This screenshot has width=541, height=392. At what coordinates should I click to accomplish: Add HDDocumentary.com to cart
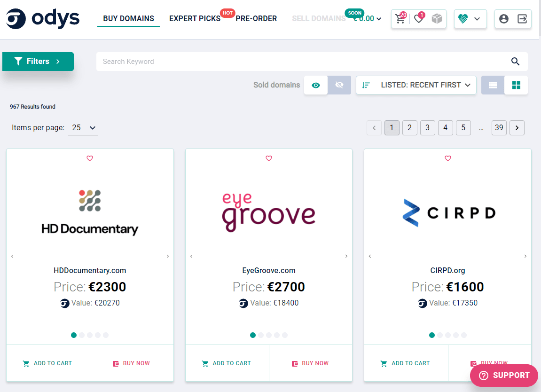(47, 363)
